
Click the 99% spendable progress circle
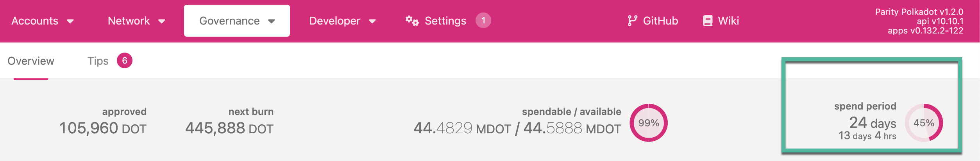[648, 123]
